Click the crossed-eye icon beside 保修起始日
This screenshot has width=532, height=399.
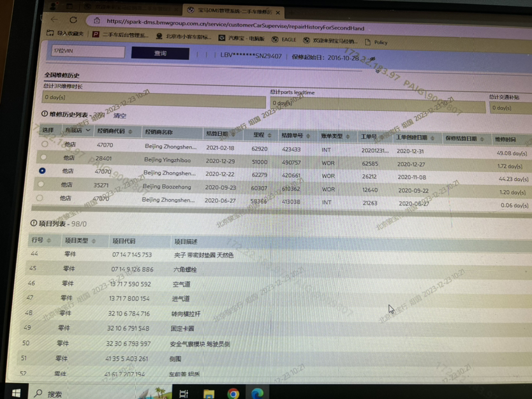(373, 59)
